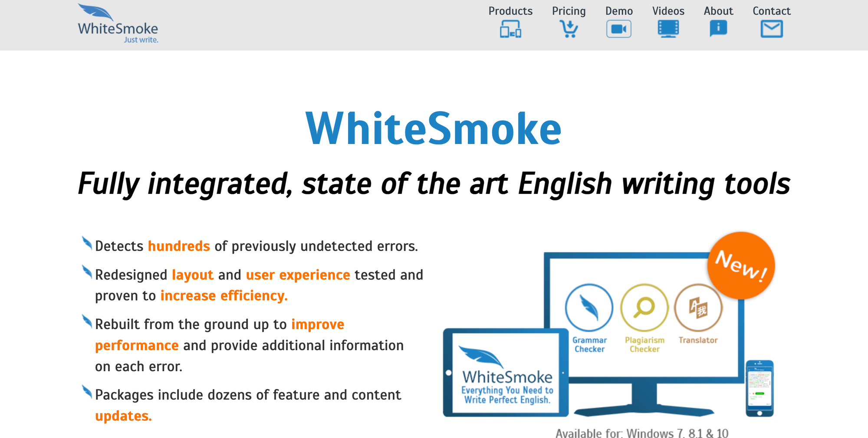The width and height of the screenshot is (868, 438).
Task: Open the Videos film screen icon
Action: pyautogui.click(x=668, y=29)
